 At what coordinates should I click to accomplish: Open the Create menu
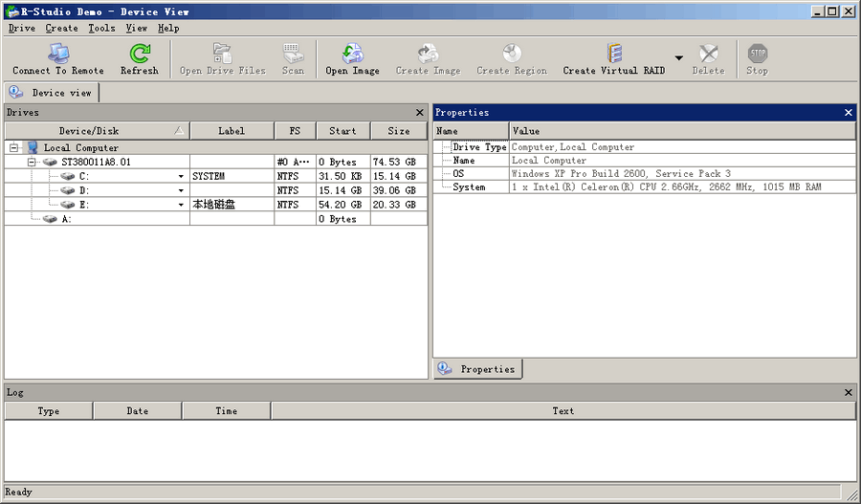coord(61,29)
